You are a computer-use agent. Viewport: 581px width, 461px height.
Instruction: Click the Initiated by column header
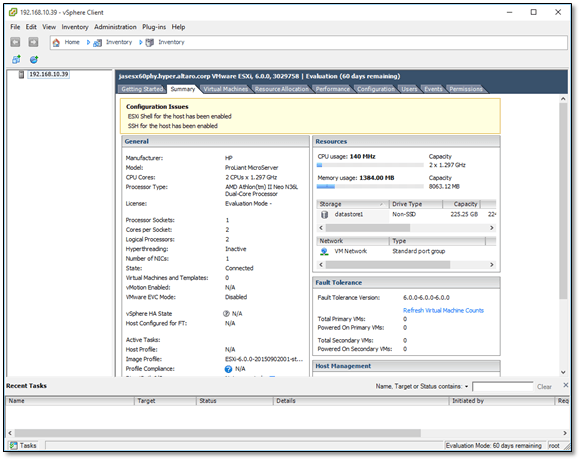coord(502,401)
